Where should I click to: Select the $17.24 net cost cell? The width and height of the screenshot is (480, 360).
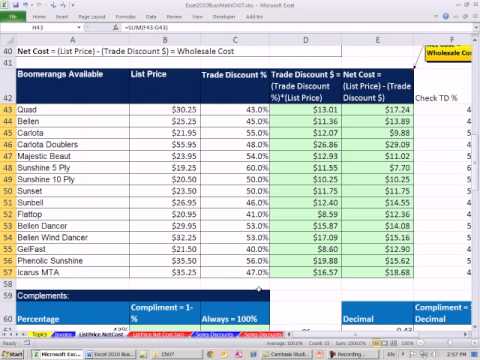tap(378, 110)
